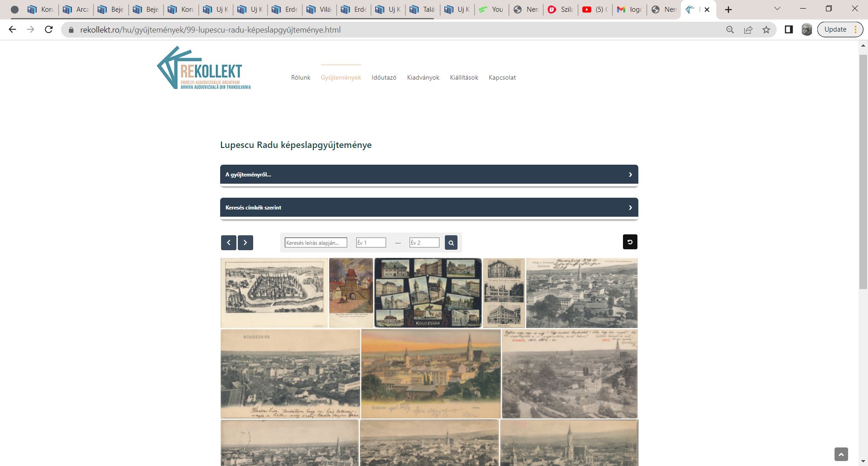Switch to the Szila tab
The height and width of the screenshot is (466, 868).
coord(561,10)
